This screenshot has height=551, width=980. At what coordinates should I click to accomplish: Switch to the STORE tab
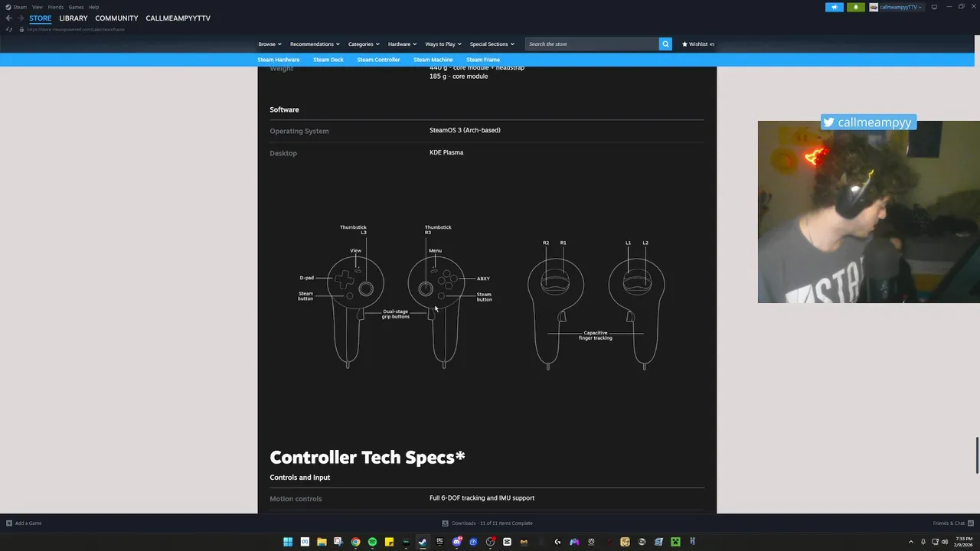click(x=41, y=18)
